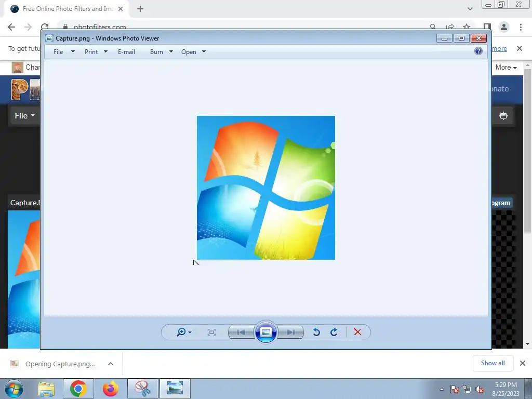Open a new Chrome tab
Image resolution: width=532 pixels, height=399 pixels.
tap(140, 9)
